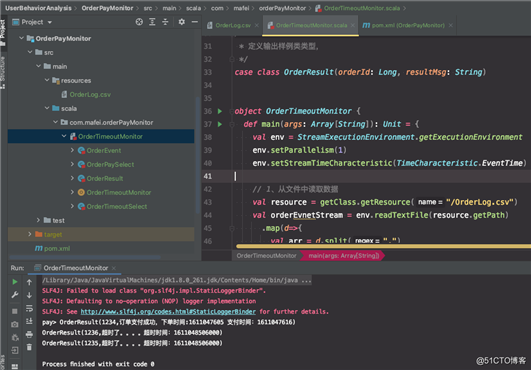Click the Structure vertical side tab
531x370 pixels.
[3, 73]
